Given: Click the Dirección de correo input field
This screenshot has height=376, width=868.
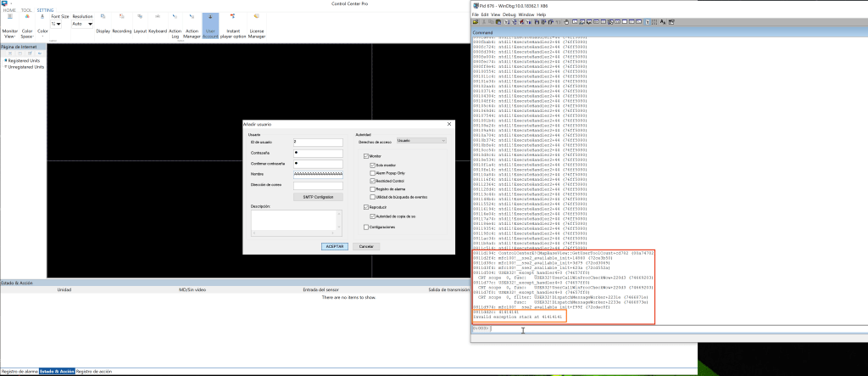Looking at the screenshot, I should click(318, 185).
